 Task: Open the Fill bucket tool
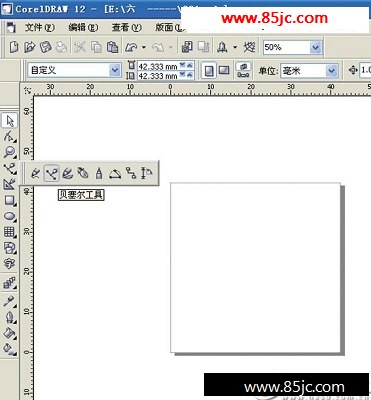[x=10, y=333]
